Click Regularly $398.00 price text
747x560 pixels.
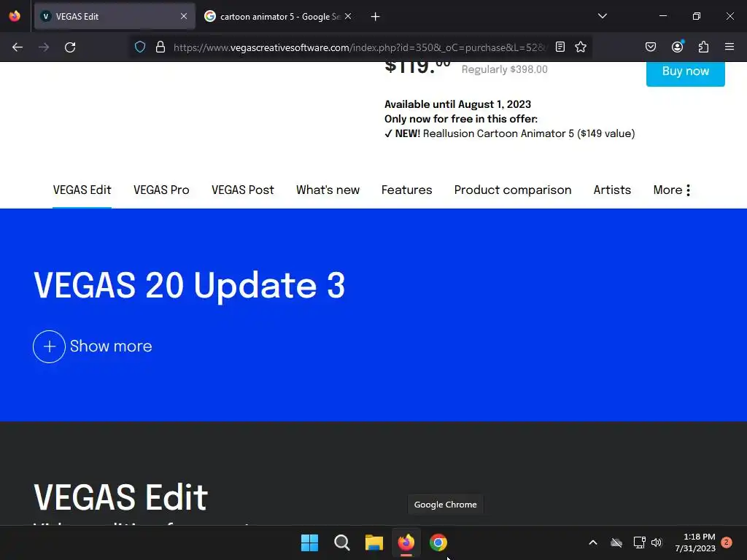click(505, 69)
